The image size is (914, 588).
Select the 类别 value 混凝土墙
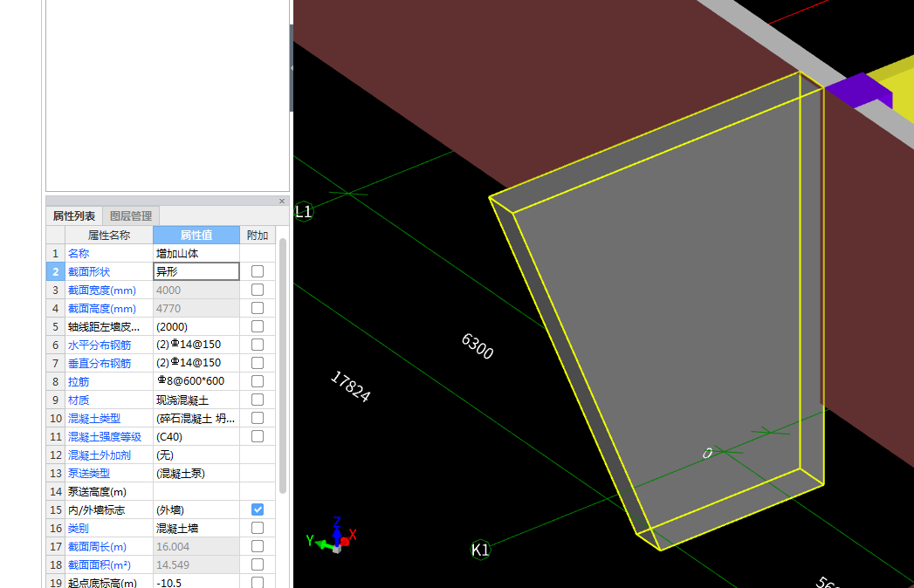coord(196,528)
